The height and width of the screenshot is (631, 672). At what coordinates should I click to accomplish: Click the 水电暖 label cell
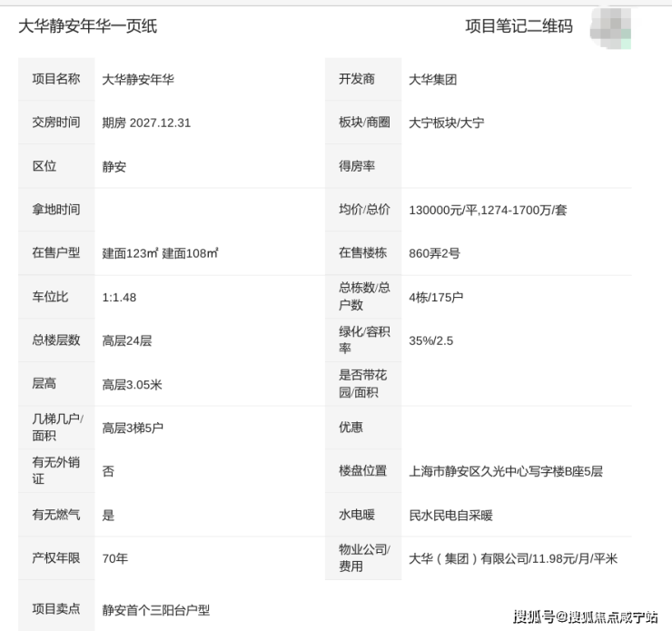363,514
